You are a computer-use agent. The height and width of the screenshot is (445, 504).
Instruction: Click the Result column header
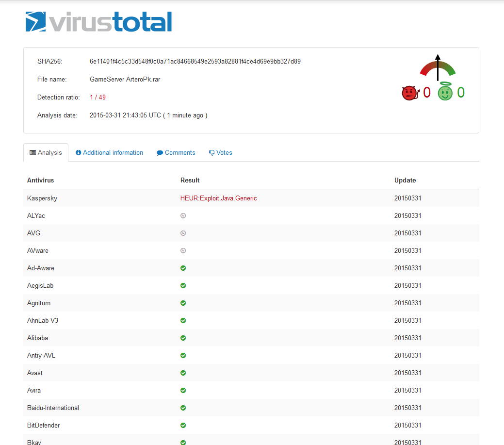coord(190,181)
